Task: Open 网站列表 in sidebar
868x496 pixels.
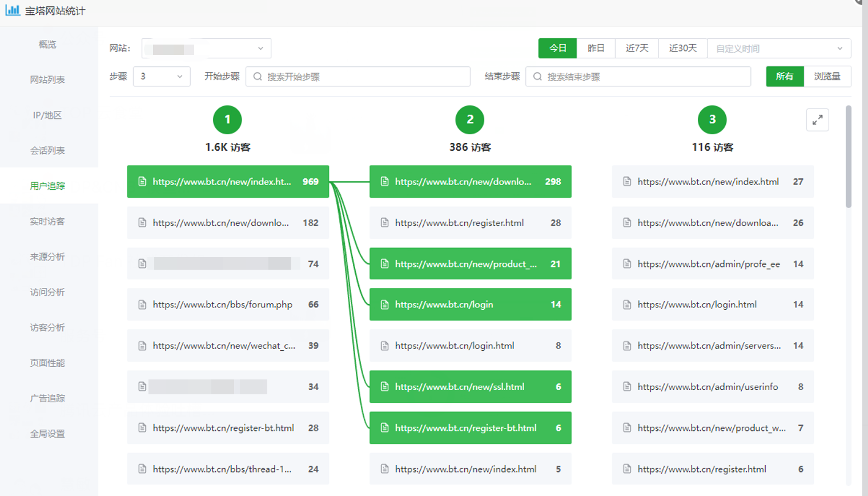Action: pyautogui.click(x=47, y=80)
